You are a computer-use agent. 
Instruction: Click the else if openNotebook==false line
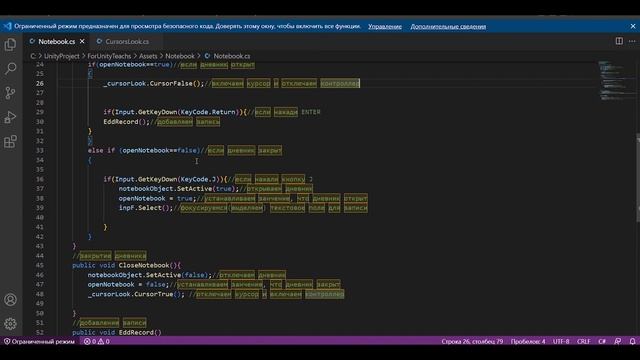click(144, 150)
